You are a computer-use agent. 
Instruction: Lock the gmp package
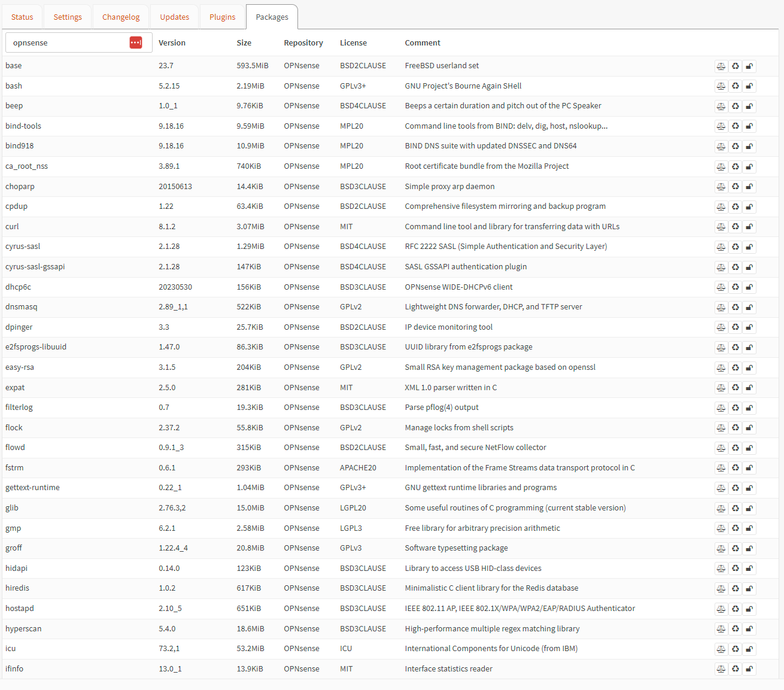click(749, 528)
